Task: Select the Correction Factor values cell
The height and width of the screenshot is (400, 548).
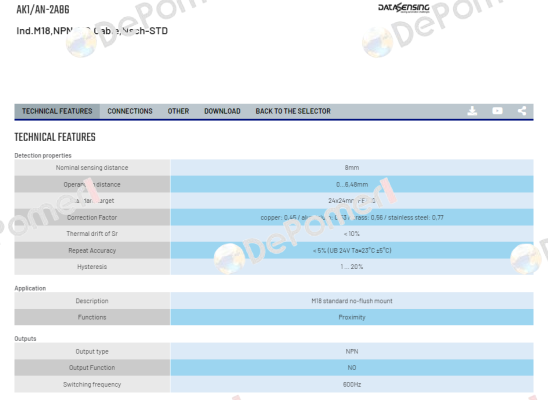Action: coord(352,217)
